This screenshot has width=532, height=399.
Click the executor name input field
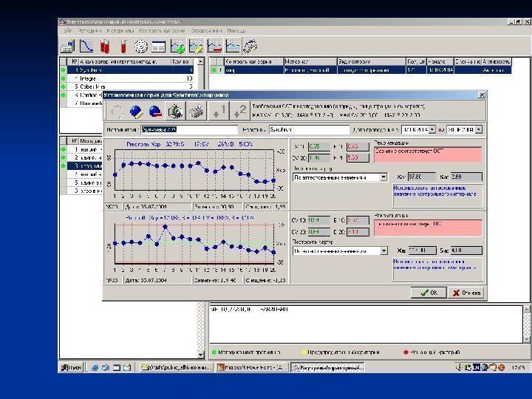click(189, 129)
